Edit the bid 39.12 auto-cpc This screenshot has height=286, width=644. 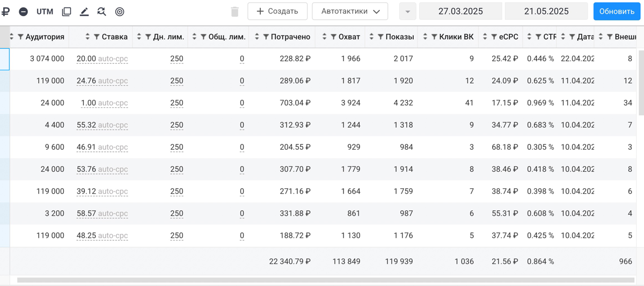[x=103, y=192]
